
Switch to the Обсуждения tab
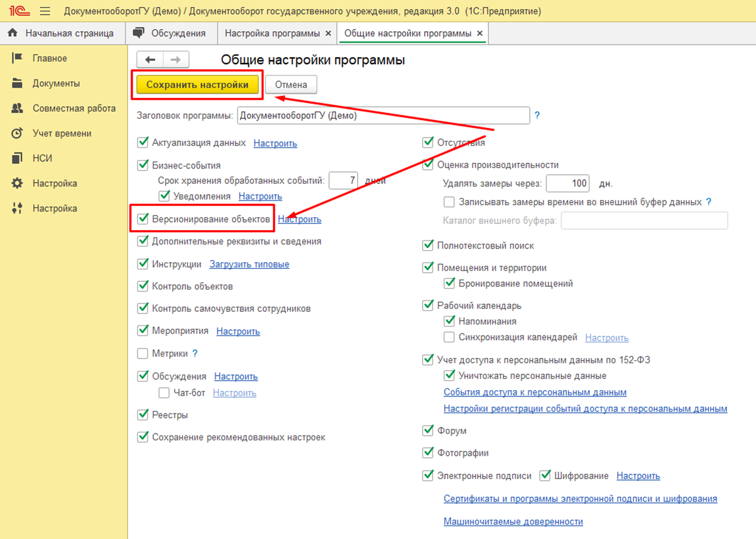pyautogui.click(x=171, y=33)
